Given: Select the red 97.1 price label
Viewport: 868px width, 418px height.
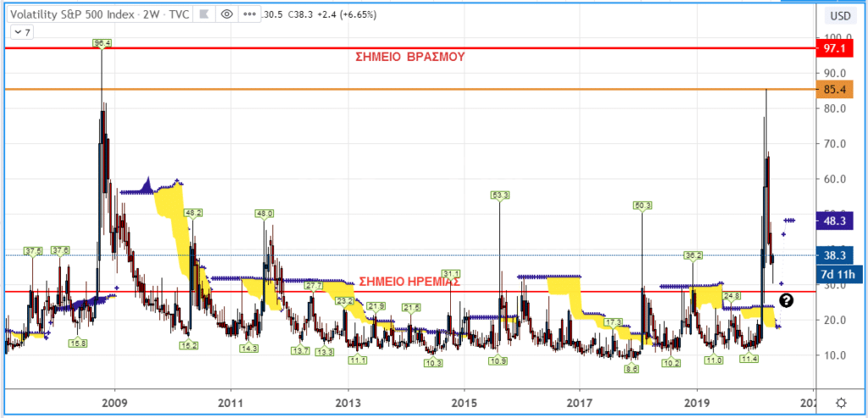Looking at the screenshot, I should tap(834, 48).
